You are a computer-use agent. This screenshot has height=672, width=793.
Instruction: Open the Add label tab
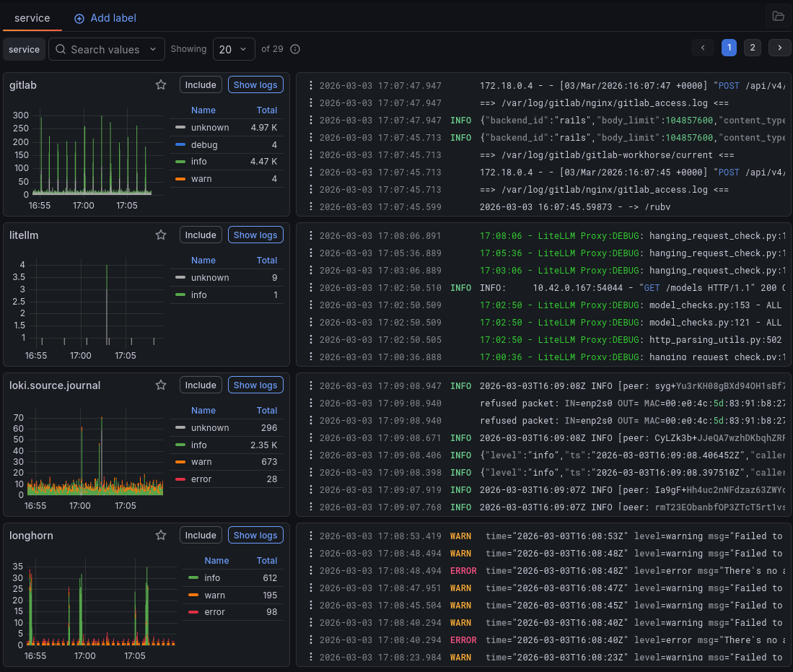point(105,18)
